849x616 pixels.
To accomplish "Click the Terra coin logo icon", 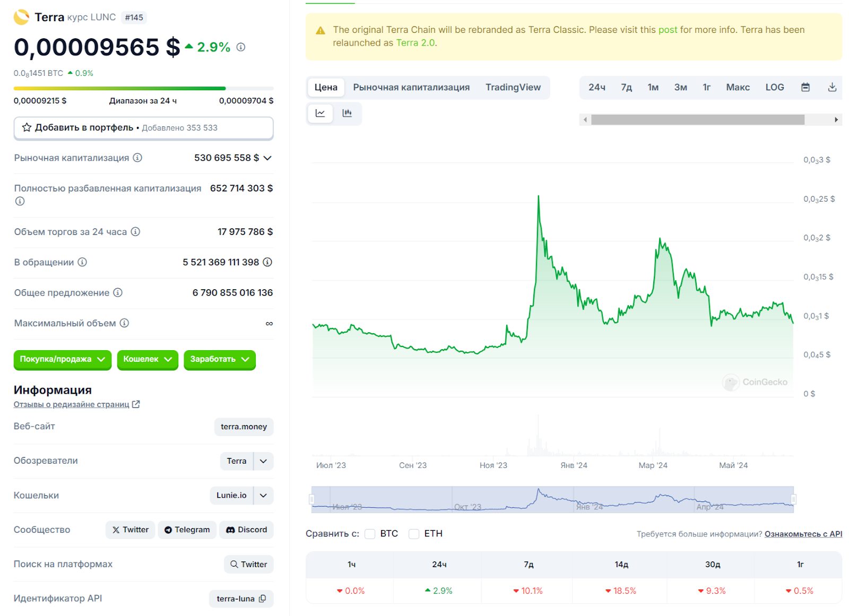I will (x=22, y=17).
